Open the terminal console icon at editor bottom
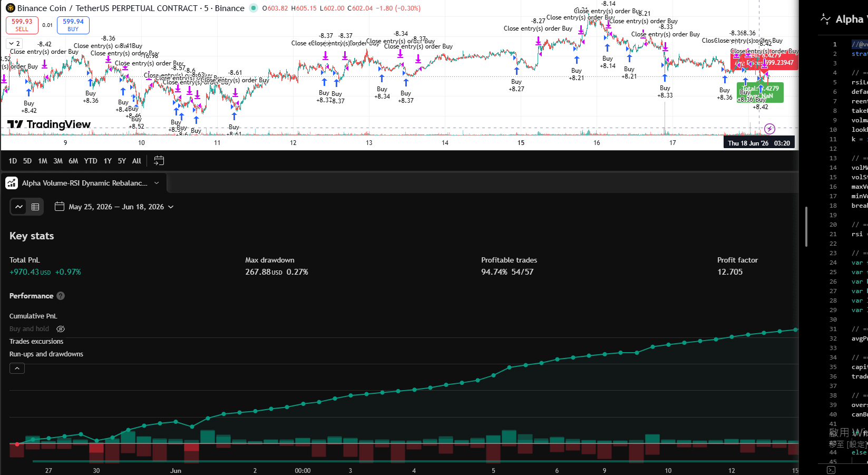The height and width of the screenshot is (475, 868). coord(831,470)
